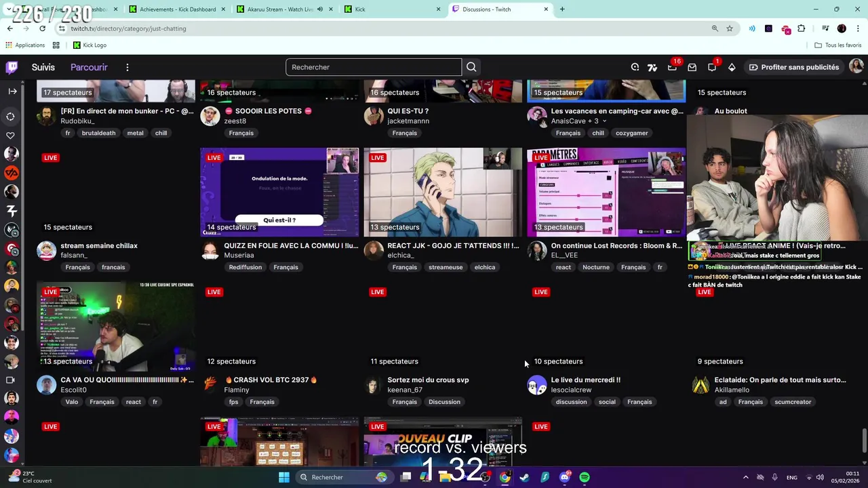Image resolution: width=868 pixels, height=488 pixels.
Task: Click Profiter sans publicités button
Action: click(x=794, y=67)
